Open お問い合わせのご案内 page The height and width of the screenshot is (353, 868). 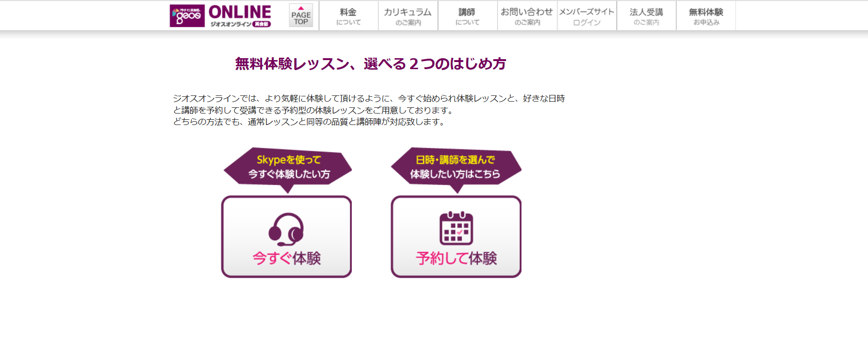(527, 16)
